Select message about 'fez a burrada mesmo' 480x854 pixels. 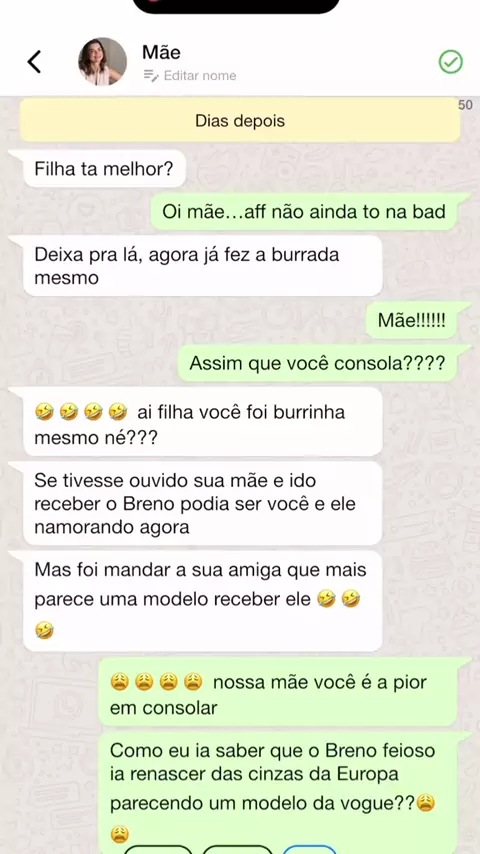202,266
